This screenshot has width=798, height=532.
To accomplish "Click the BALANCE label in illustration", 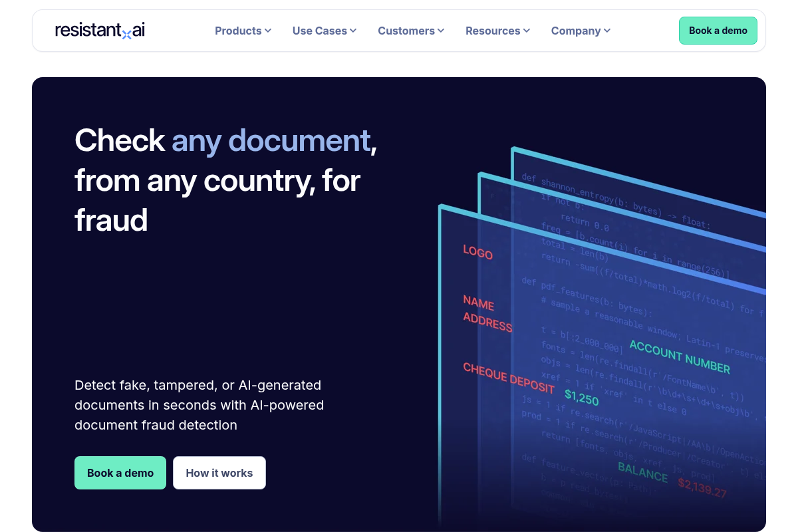I will tap(642, 471).
